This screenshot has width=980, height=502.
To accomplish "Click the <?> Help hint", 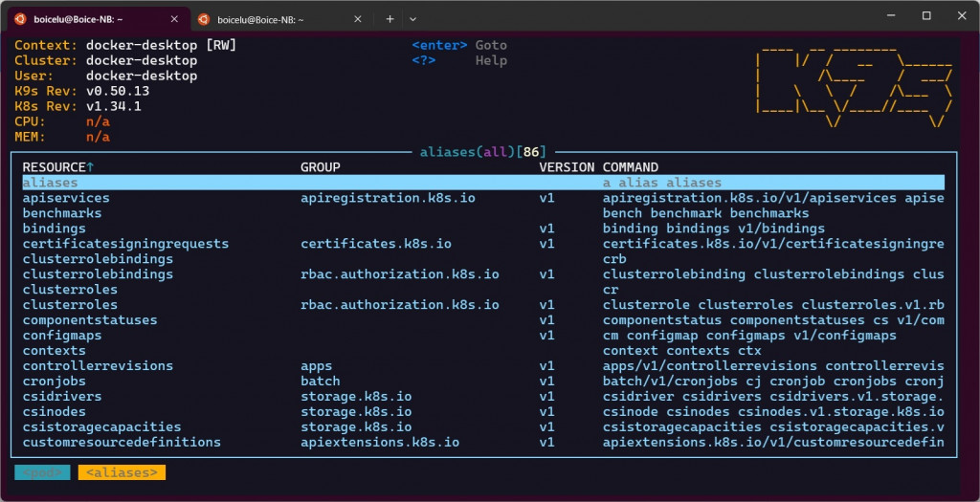I will click(x=459, y=60).
